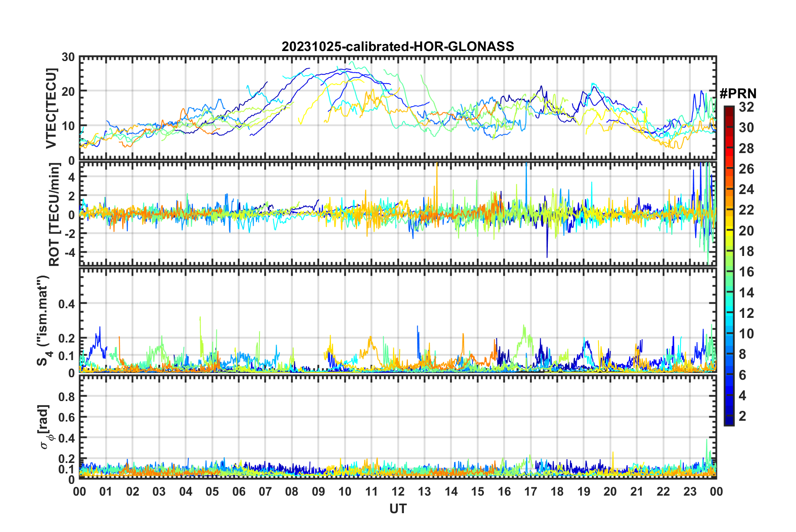Click the 0.4 tick on the σφ axis
Screen dimensions: 796x532
(67, 438)
